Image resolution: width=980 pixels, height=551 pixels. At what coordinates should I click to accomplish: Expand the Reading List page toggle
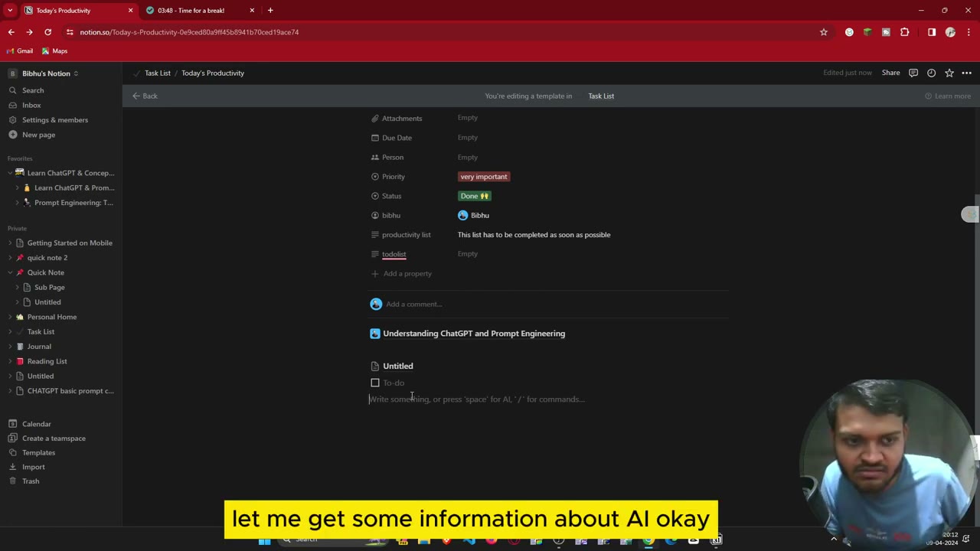(10, 361)
